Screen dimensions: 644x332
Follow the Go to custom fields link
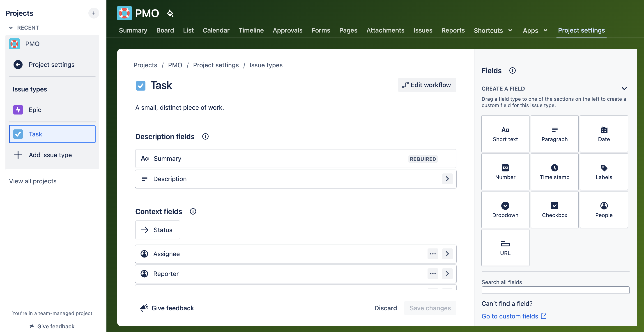510,316
